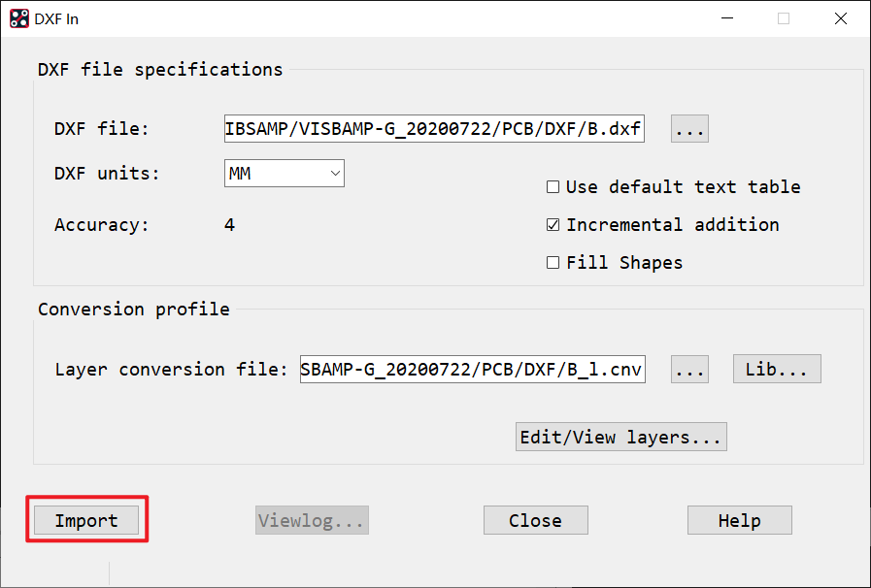Click the DXF In title bar text

click(x=58, y=18)
